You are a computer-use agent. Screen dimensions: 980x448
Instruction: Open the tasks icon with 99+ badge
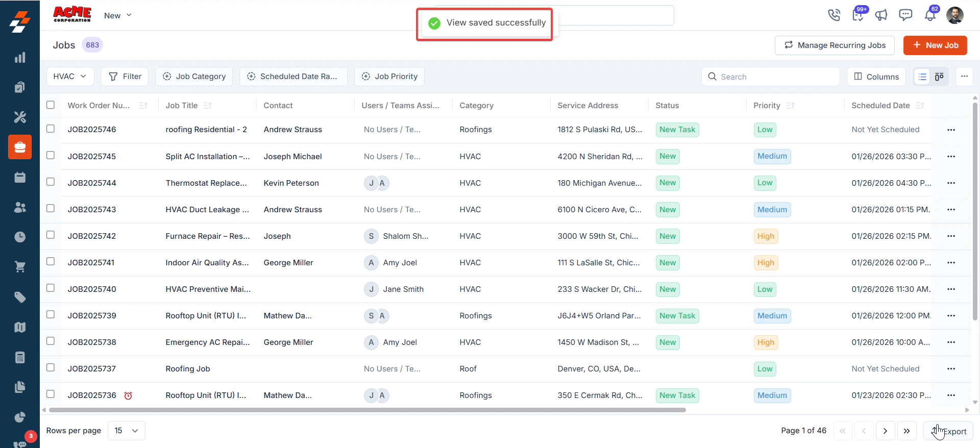tap(859, 15)
